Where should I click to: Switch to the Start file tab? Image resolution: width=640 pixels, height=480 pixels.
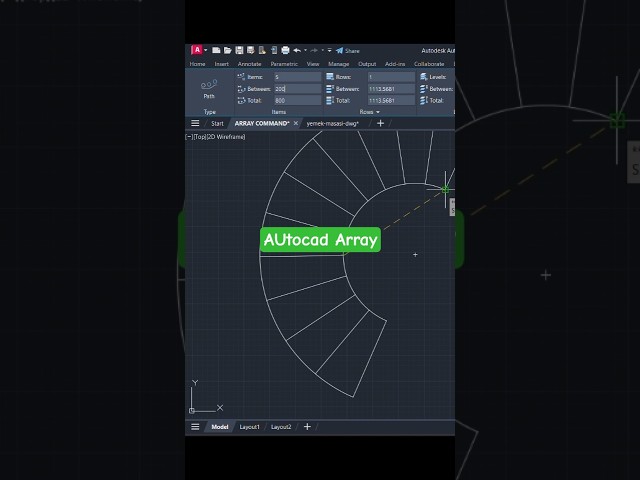[217, 123]
